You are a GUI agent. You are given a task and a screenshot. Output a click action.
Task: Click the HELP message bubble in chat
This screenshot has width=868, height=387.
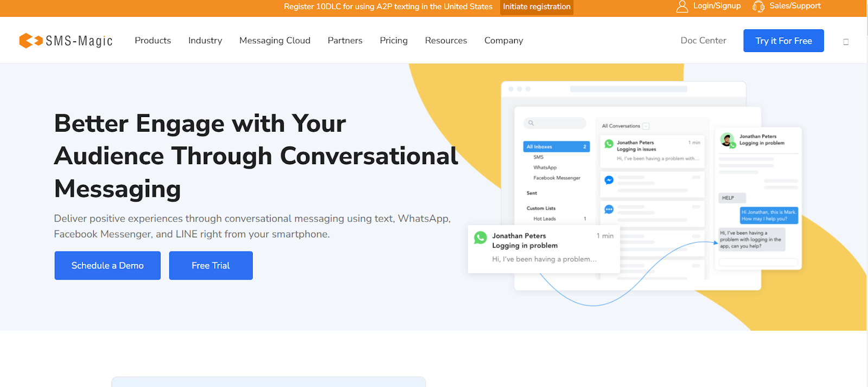(732, 198)
